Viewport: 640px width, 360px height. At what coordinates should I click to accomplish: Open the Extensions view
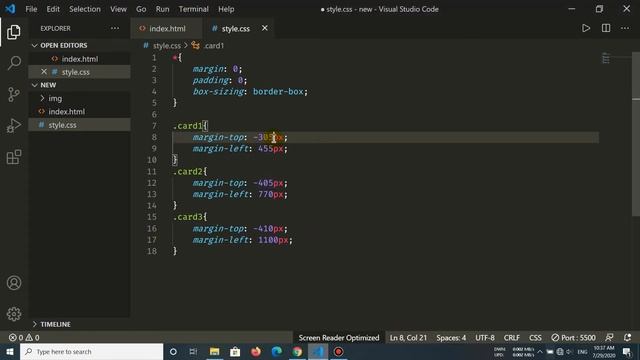[13, 157]
